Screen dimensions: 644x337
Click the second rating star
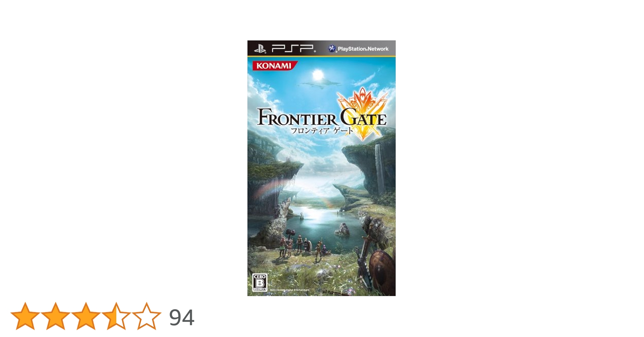pyautogui.click(x=56, y=316)
